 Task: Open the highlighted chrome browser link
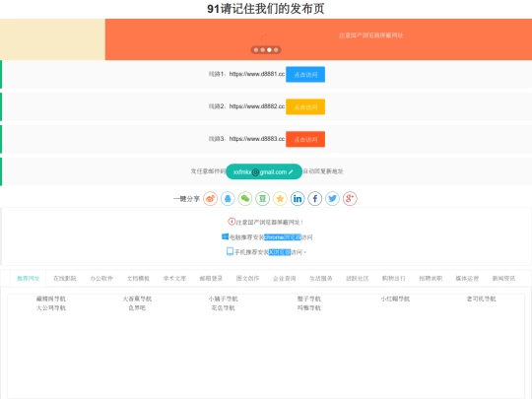(x=283, y=237)
